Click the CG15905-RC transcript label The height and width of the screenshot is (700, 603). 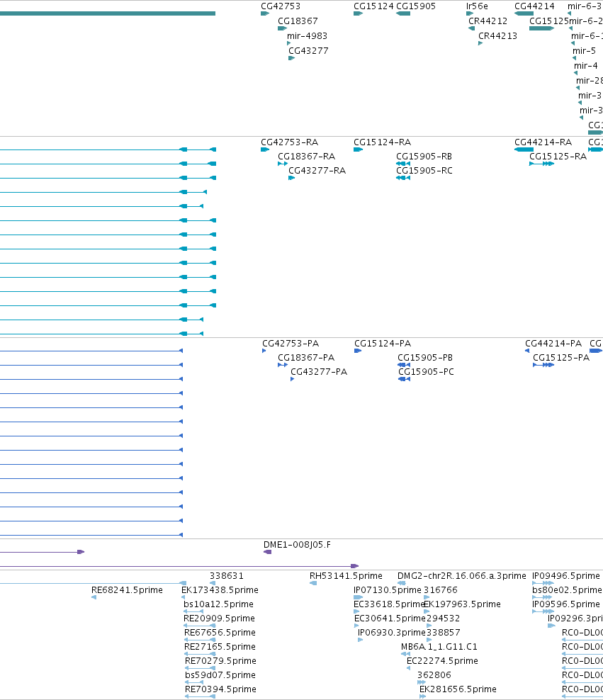[424, 171]
